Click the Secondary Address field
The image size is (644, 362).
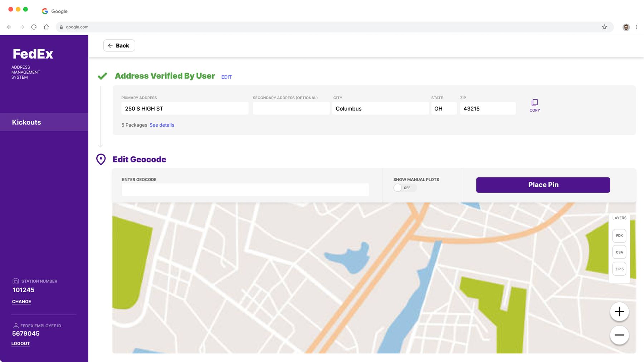point(291,108)
